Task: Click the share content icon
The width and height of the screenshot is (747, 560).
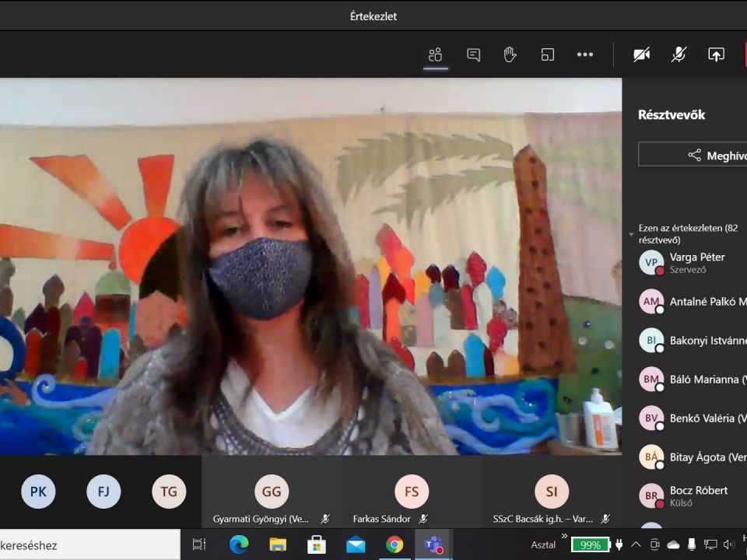Action: point(716,54)
